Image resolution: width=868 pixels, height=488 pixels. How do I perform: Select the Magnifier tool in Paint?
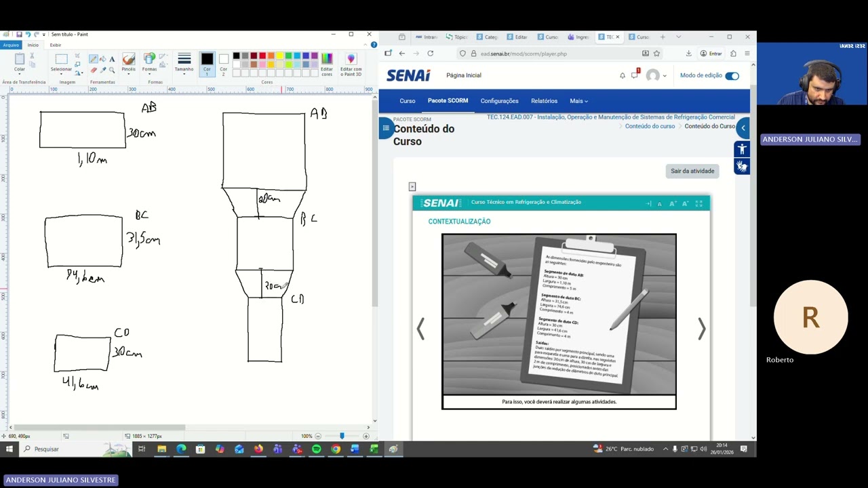(112, 69)
